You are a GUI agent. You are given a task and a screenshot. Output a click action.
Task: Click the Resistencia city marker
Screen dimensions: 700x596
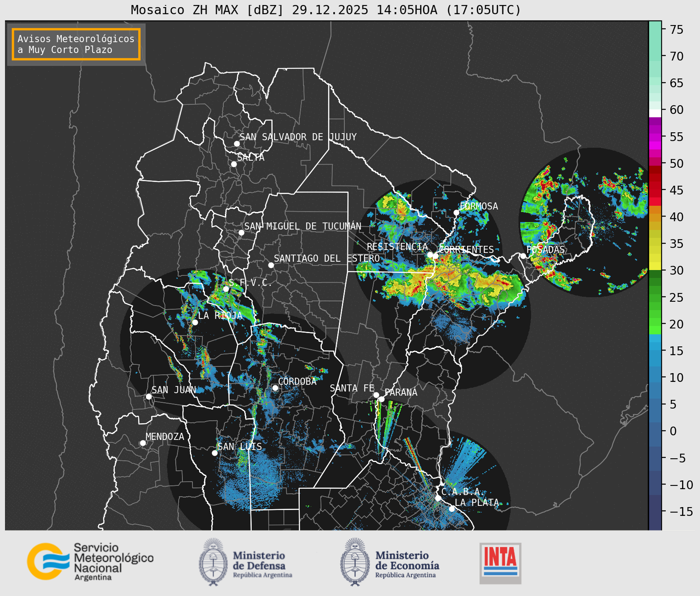430,255
